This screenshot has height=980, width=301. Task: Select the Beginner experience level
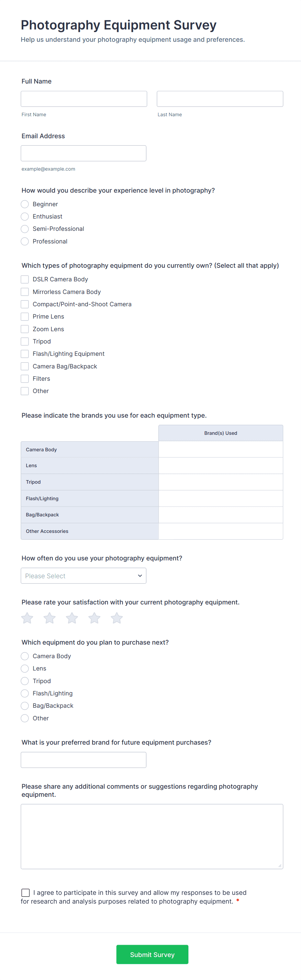coord(25,204)
